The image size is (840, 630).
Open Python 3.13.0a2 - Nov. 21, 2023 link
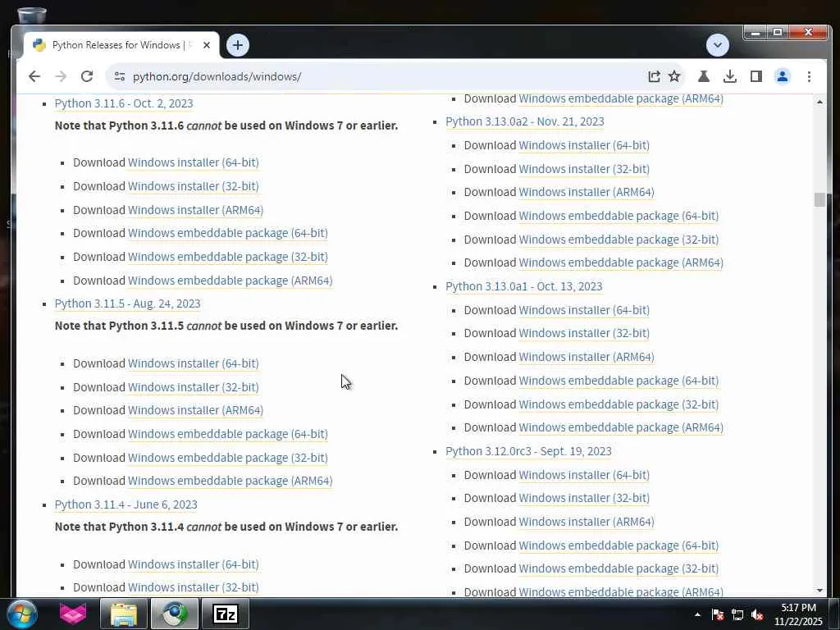click(525, 121)
